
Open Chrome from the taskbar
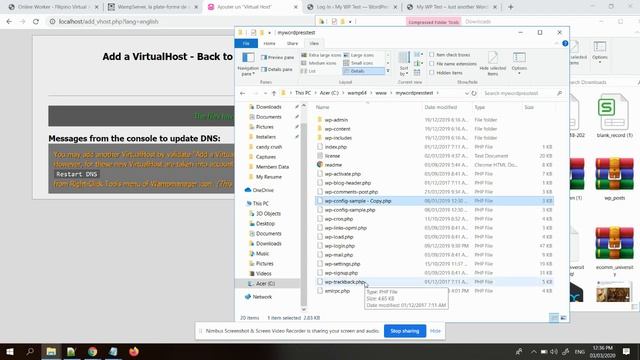pos(93,351)
